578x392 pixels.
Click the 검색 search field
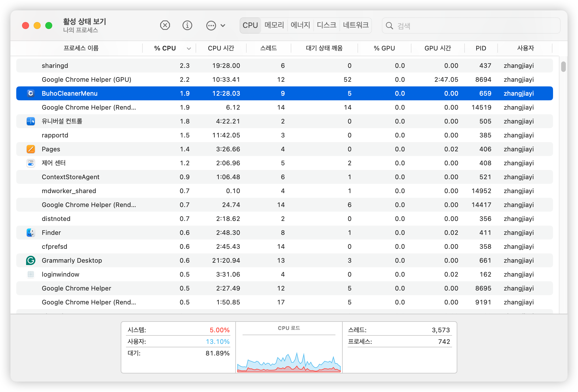tap(471, 26)
